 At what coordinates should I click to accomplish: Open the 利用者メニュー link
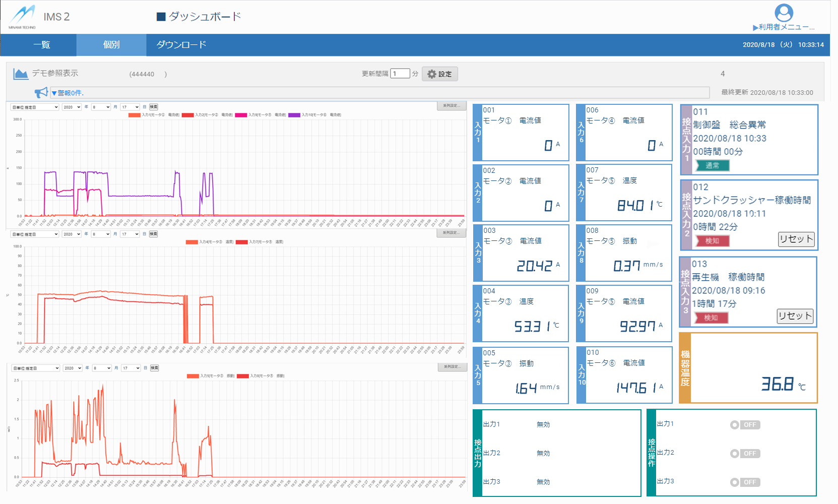click(x=784, y=27)
